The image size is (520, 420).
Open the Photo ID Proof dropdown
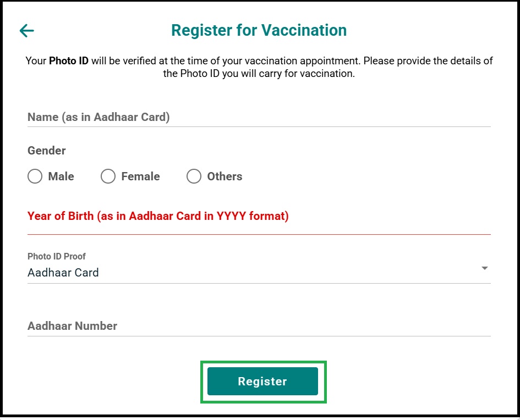259,272
